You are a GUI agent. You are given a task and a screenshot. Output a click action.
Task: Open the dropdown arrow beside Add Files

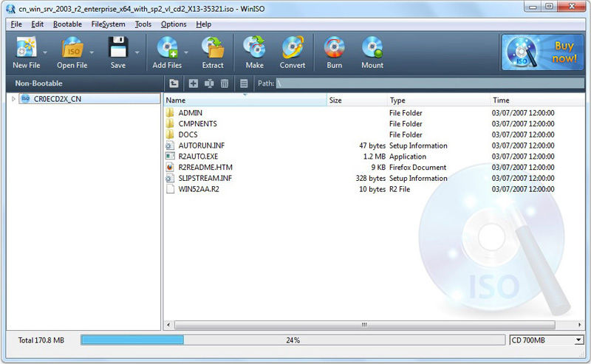point(186,52)
